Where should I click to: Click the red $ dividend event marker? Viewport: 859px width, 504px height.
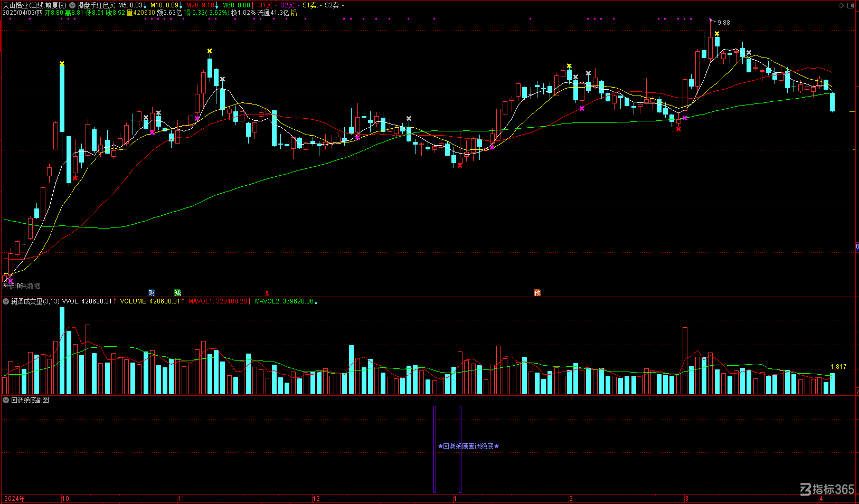(x=267, y=293)
